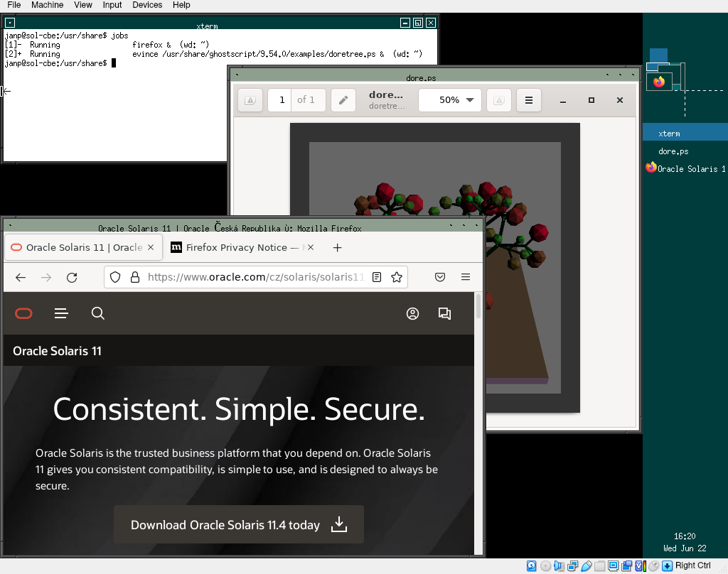Image resolution: width=728 pixels, height=574 pixels.
Task: Click the Firefox back arrow
Action: tap(20, 277)
